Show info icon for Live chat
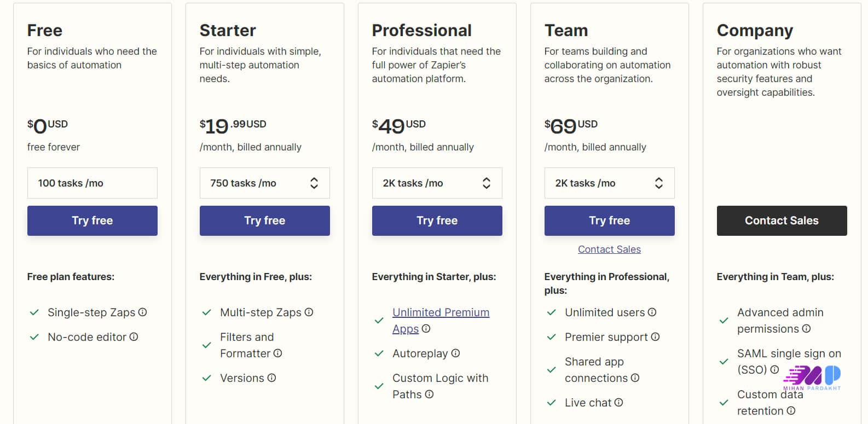Image resolution: width=868 pixels, height=424 pixels. [x=619, y=403]
